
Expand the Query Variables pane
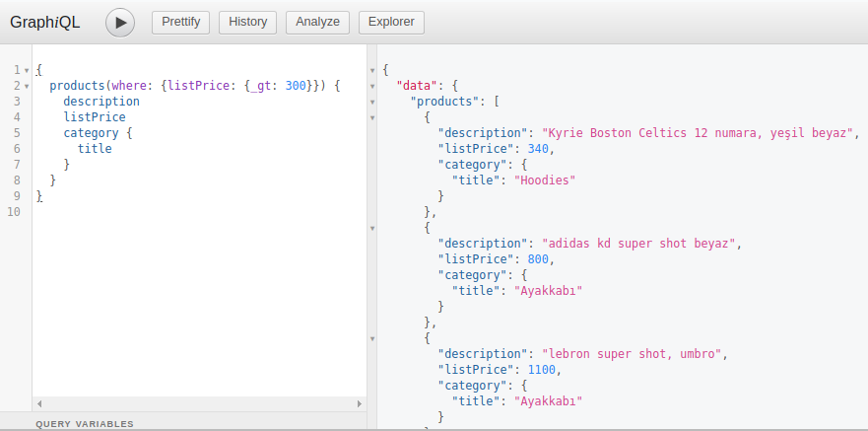(85, 424)
